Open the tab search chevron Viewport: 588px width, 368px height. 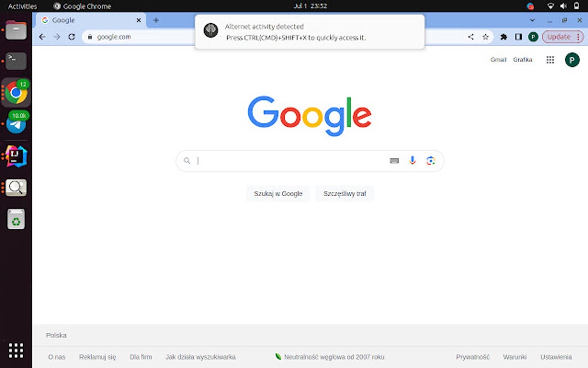coord(532,20)
